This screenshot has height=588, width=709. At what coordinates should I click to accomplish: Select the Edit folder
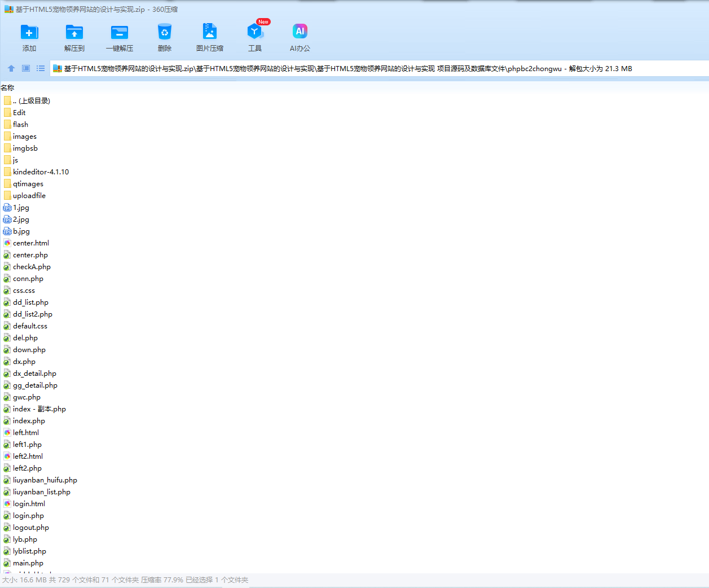coord(15,112)
